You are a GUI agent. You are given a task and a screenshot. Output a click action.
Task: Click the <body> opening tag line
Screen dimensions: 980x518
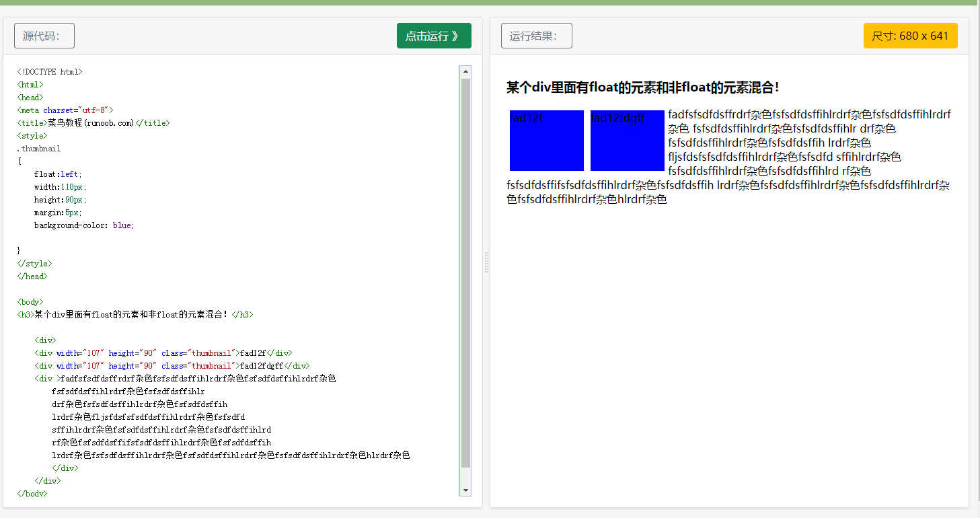point(30,302)
